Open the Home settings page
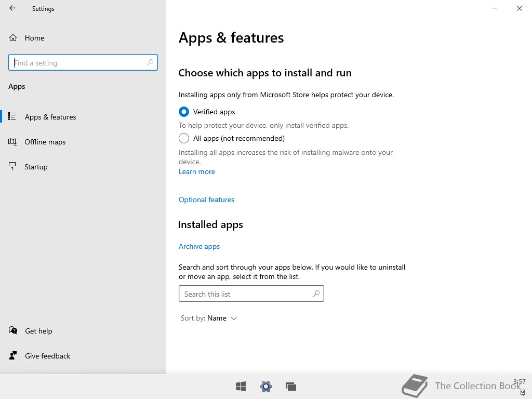 tap(26, 38)
